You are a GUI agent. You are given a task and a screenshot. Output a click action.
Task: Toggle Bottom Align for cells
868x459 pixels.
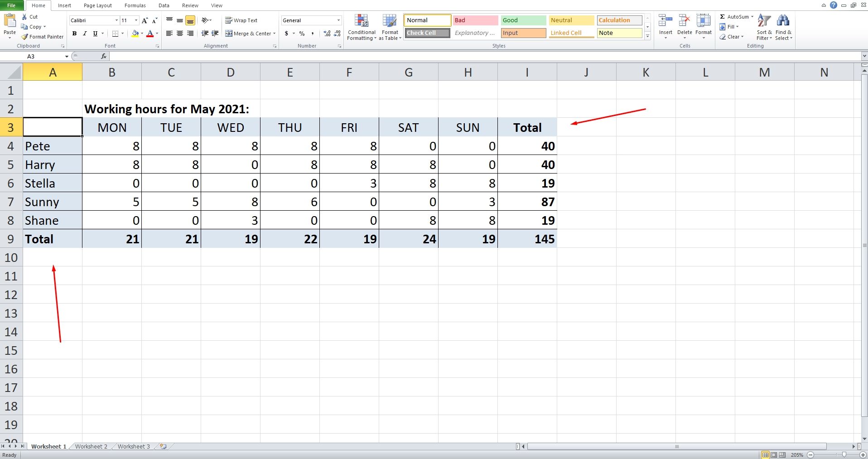click(x=190, y=20)
